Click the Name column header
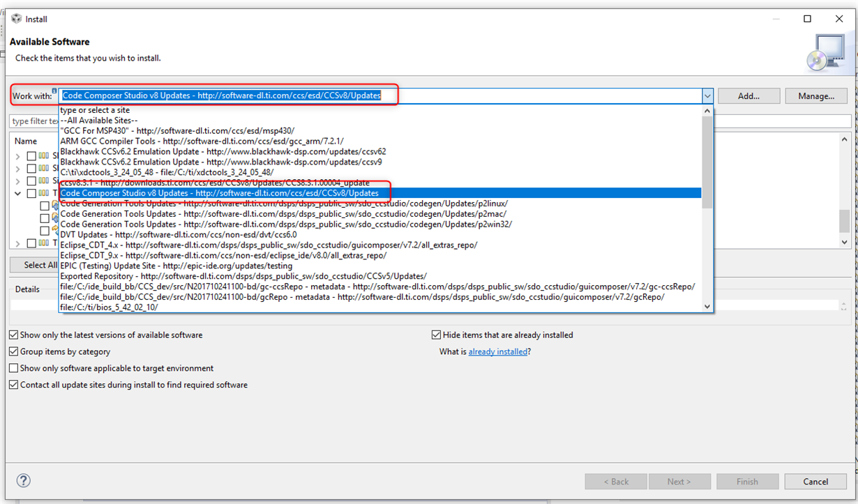 click(x=26, y=142)
